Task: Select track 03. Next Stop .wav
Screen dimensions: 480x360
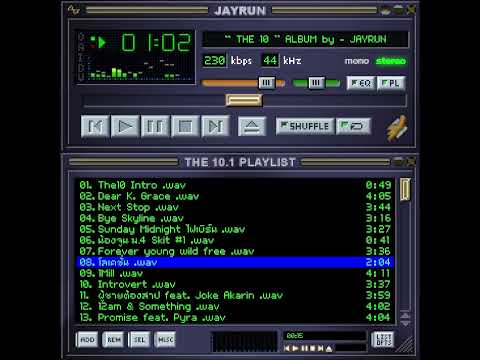Action: click(235, 207)
